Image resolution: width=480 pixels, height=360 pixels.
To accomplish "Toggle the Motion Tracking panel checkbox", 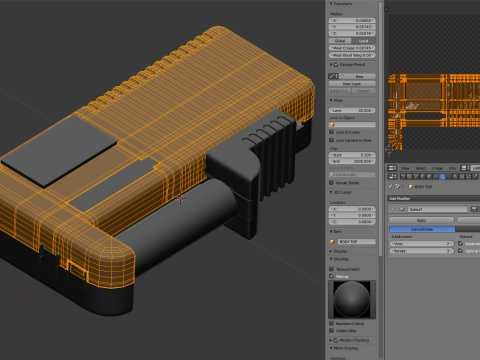I will tap(336, 340).
